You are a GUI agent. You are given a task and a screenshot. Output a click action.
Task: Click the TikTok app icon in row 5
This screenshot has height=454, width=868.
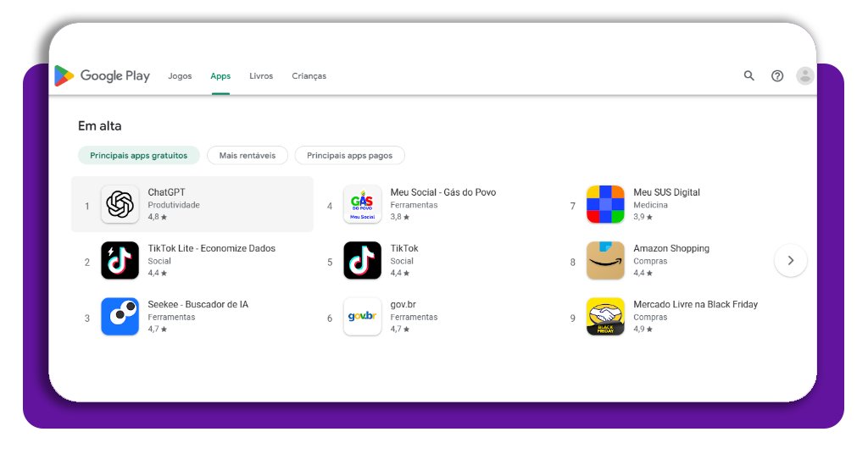point(363,260)
